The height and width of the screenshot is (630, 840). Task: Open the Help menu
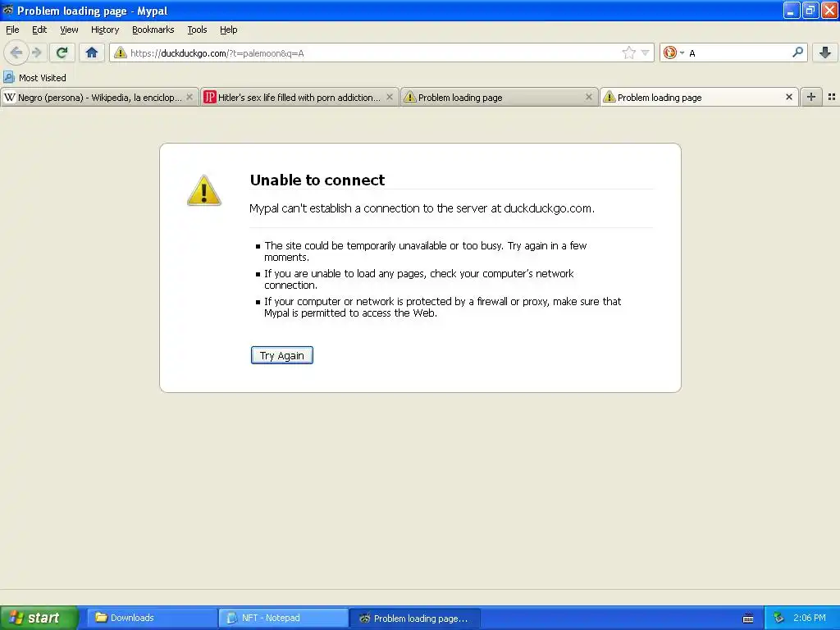point(229,30)
